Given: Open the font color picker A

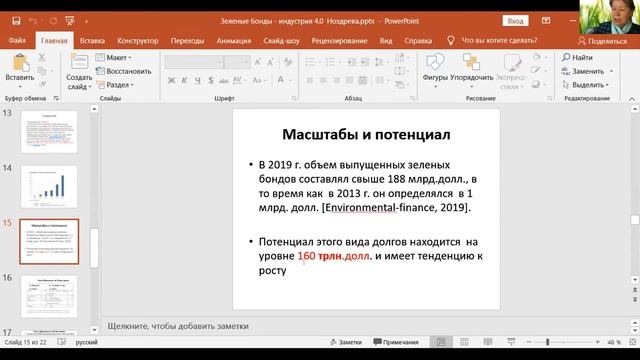Looking at the screenshot, I should point(281,80).
